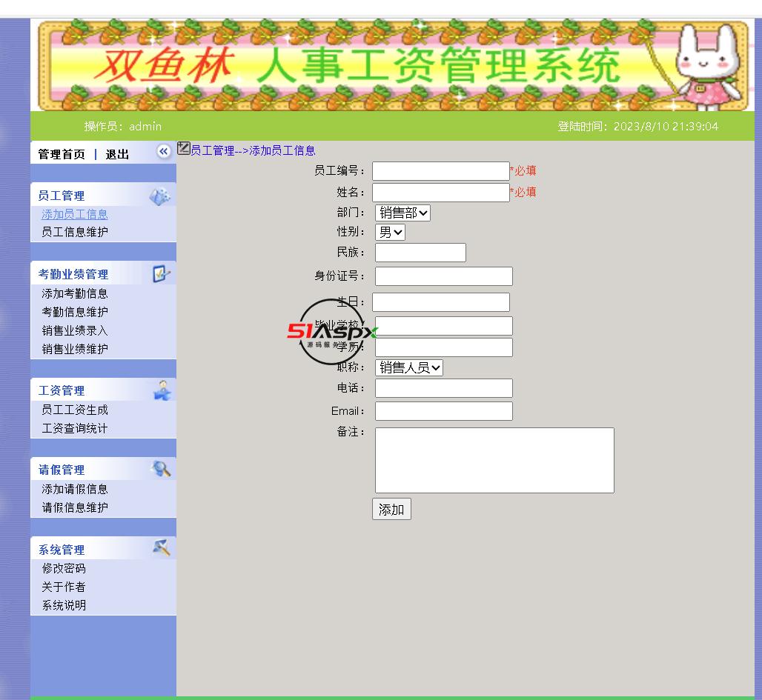Click the employee management cube icon
Image resolution: width=762 pixels, height=700 pixels.
click(160, 196)
